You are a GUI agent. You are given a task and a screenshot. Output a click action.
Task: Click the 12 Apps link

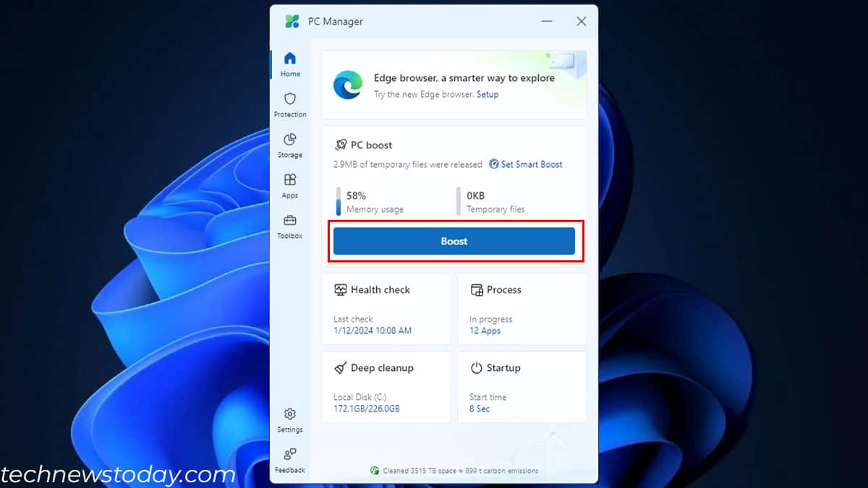[485, 331]
